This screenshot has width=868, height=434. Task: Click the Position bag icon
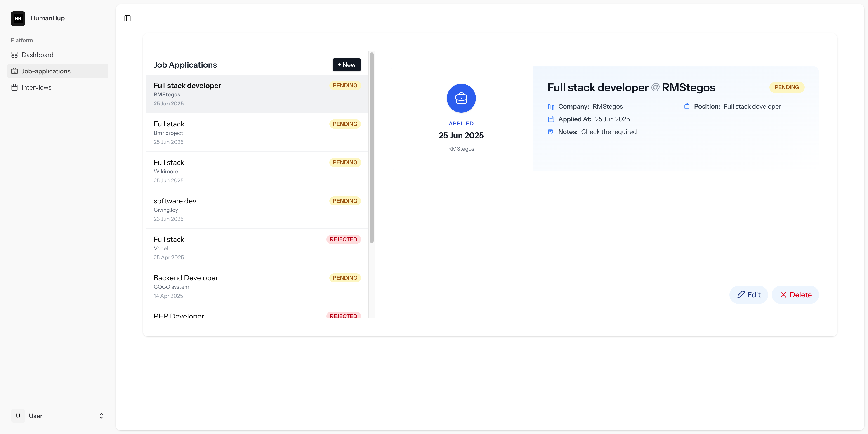(x=687, y=106)
